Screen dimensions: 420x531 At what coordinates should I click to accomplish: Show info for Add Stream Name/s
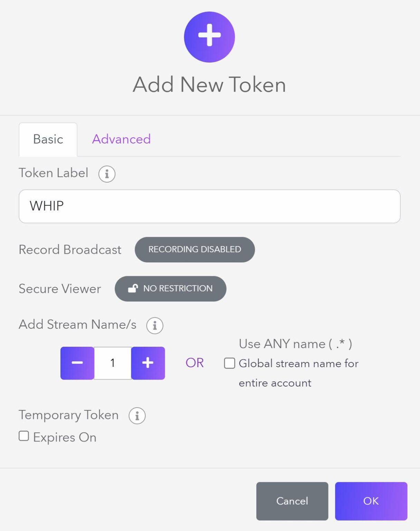[x=154, y=325]
